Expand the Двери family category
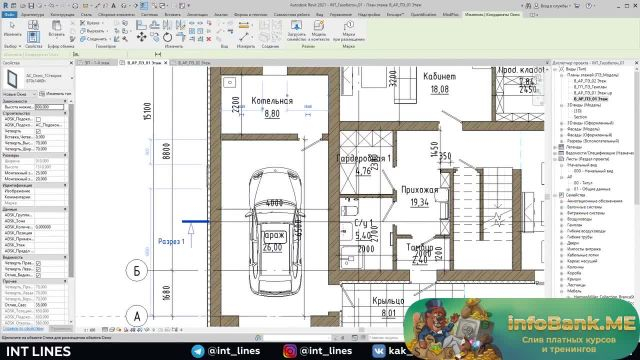 562,243
